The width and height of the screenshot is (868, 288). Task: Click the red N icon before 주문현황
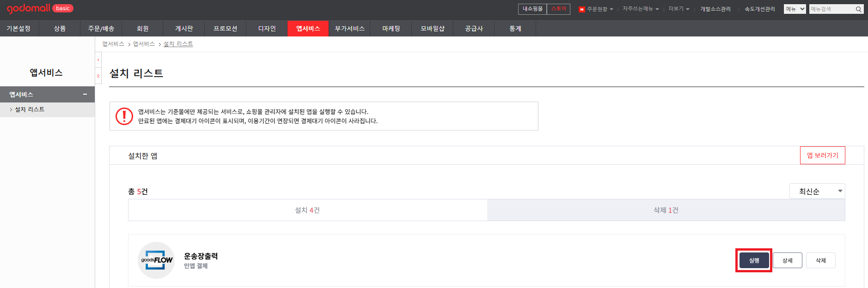coord(581,9)
